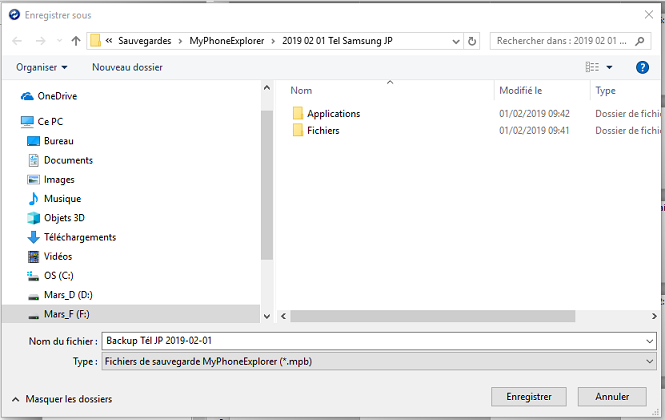The image size is (665, 420).
Task: Click the date 01/02/2019 09:42
Action: (534, 114)
